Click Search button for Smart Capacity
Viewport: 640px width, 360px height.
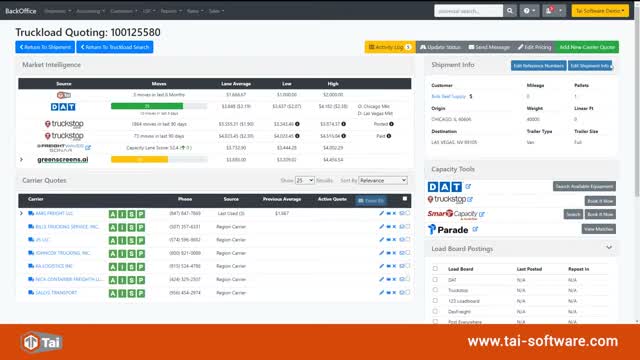coord(573,214)
